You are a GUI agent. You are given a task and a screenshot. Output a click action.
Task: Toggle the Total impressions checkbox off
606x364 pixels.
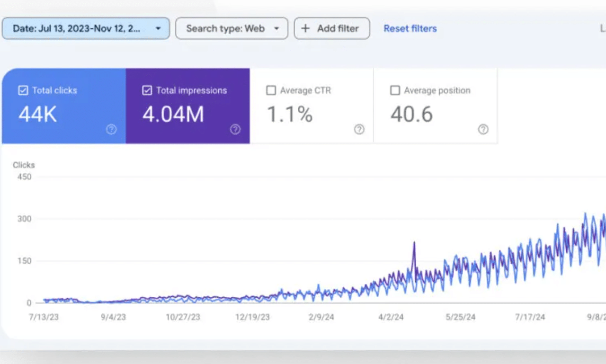(x=147, y=90)
